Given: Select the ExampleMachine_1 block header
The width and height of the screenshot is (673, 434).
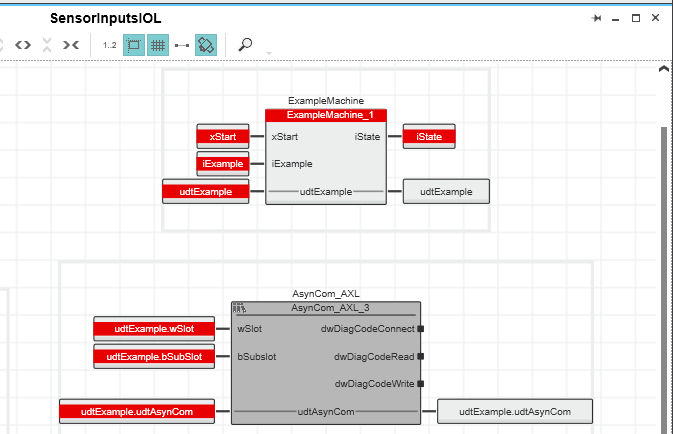Looking at the screenshot, I should click(x=329, y=115).
